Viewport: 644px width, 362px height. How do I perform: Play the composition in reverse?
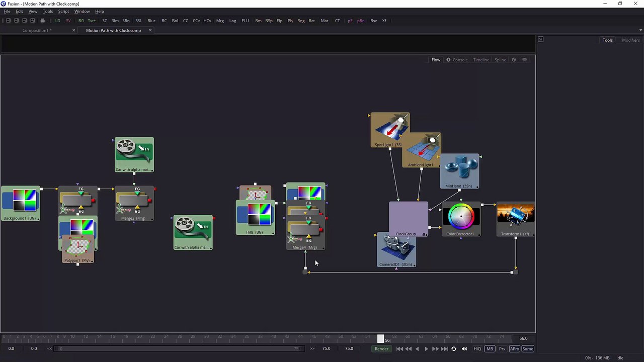(417, 349)
